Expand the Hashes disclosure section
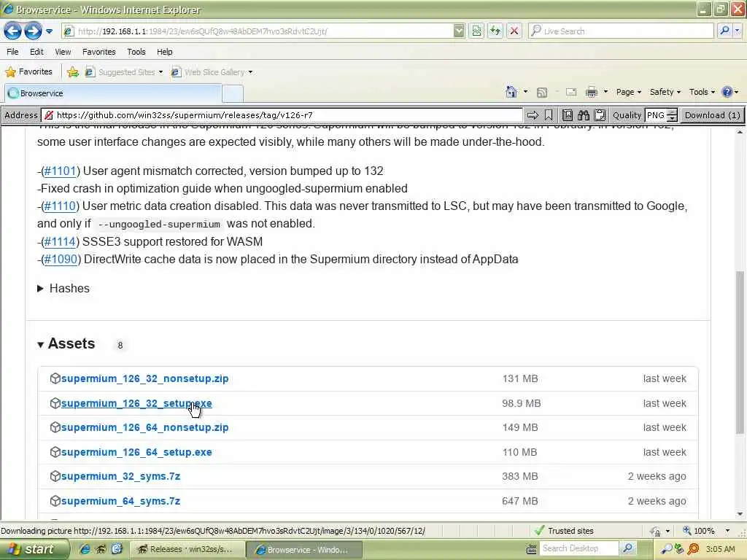The width and height of the screenshot is (747, 560). point(63,289)
